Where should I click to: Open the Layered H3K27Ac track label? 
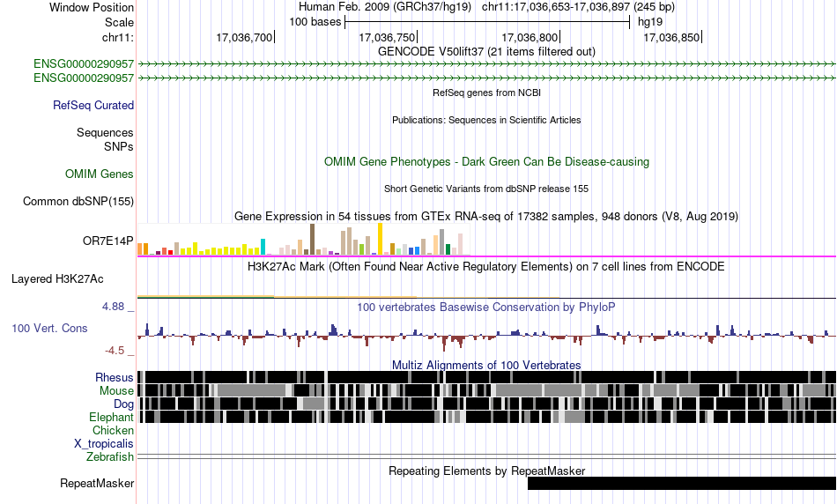pyautogui.click(x=57, y=278)
